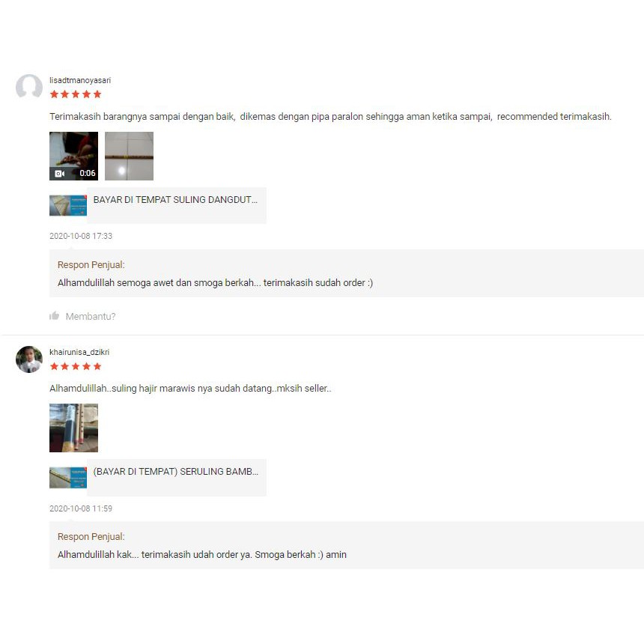Click lisadtmanoyasari's five-star rating

(76, 94)
